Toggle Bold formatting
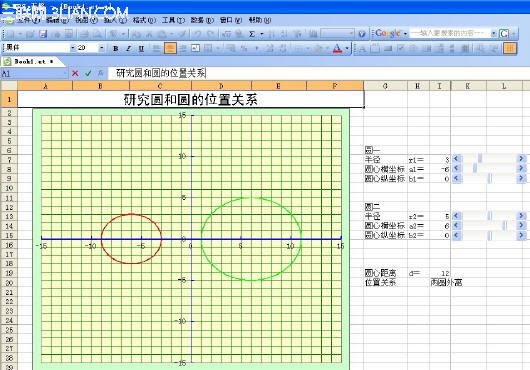Viewport: 530px width, 370px height. 116,48
